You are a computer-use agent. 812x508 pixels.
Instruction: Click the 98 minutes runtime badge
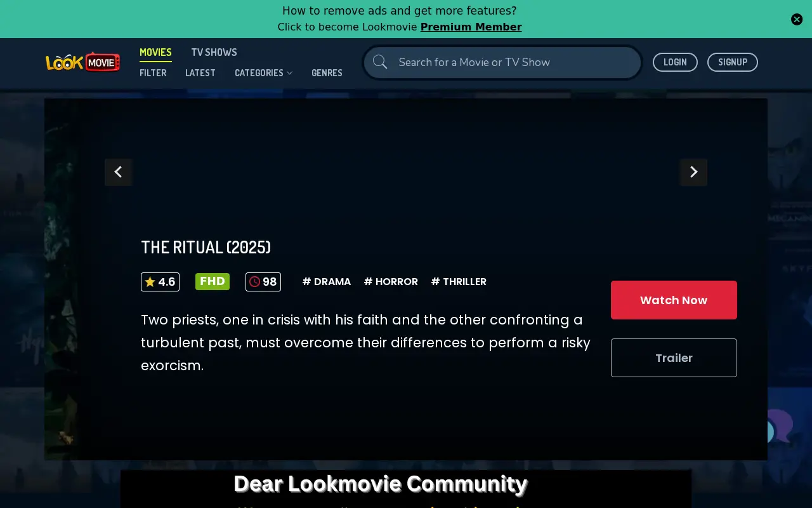pos(263,282)
